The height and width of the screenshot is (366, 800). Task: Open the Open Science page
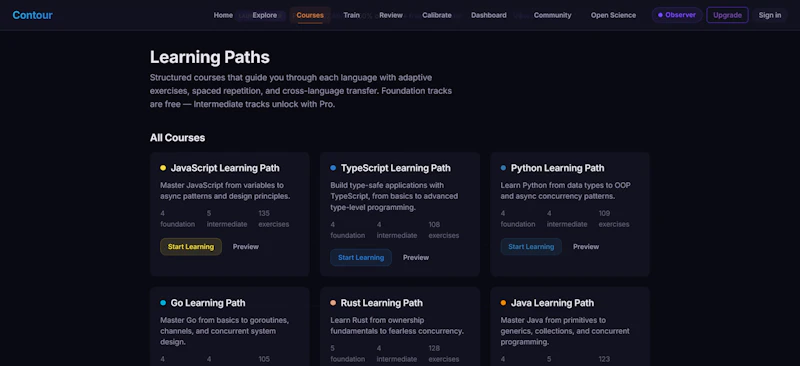point(613,15)
